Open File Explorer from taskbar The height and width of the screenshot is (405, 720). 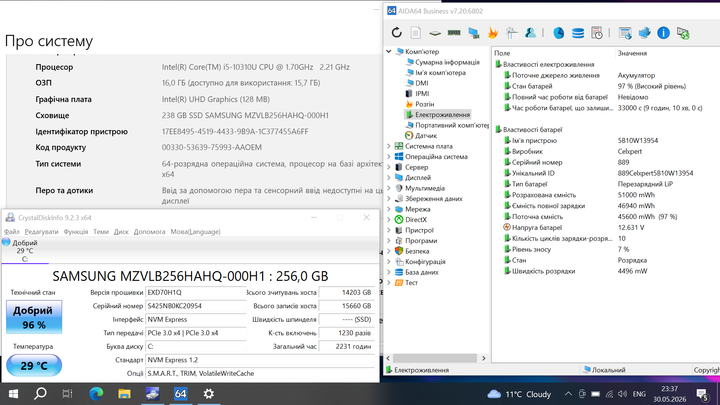click(x=124, y=394)
